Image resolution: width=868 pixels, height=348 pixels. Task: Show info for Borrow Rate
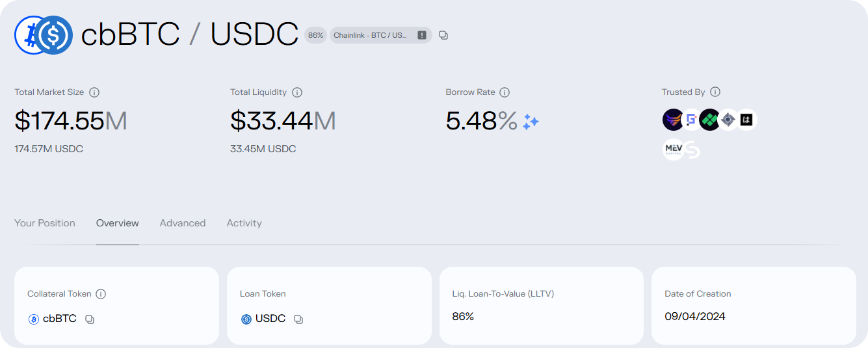[x=505, y=92]
